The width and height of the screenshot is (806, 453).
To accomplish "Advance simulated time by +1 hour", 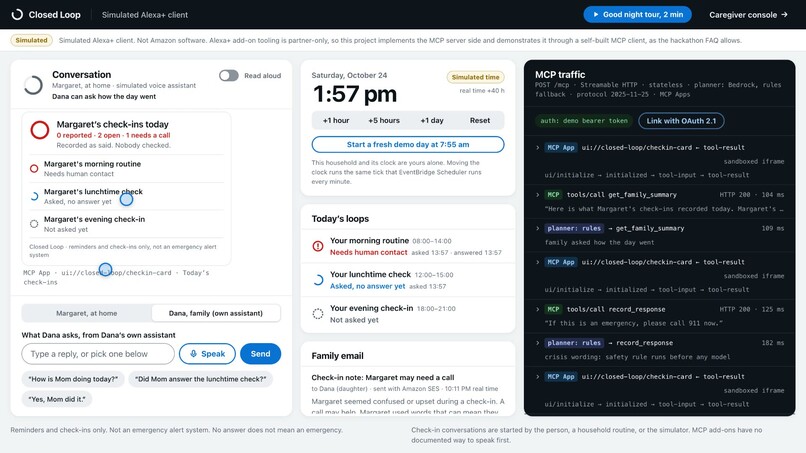I will 336,120.
